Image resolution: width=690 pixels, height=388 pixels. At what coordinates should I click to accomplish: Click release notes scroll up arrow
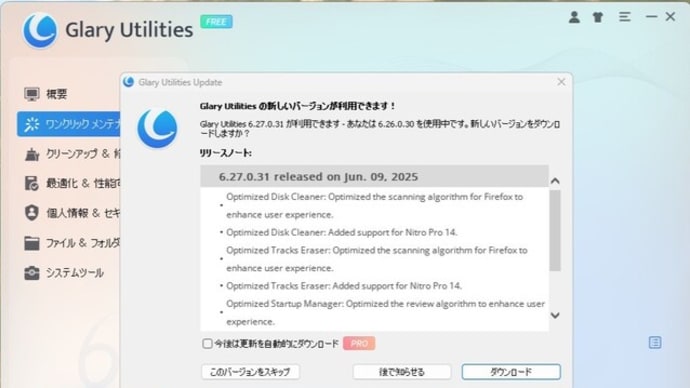pos(555,181)
